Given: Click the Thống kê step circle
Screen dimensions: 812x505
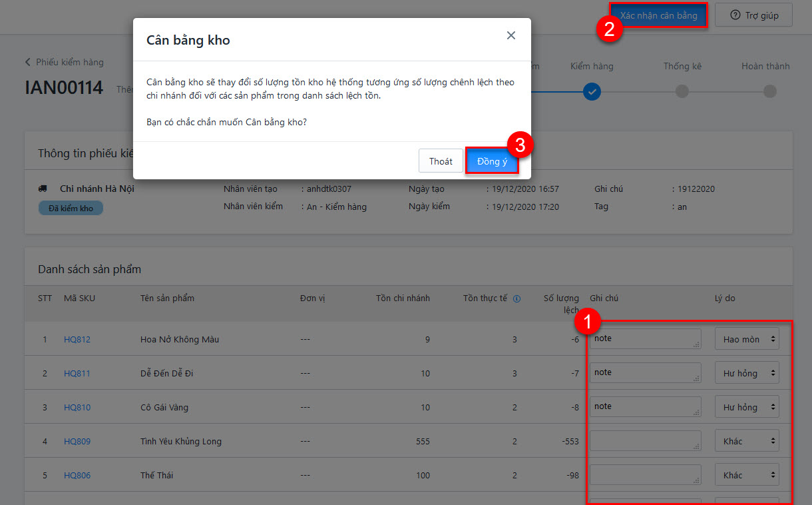Looking at the screenshot, I should (682, 91).
